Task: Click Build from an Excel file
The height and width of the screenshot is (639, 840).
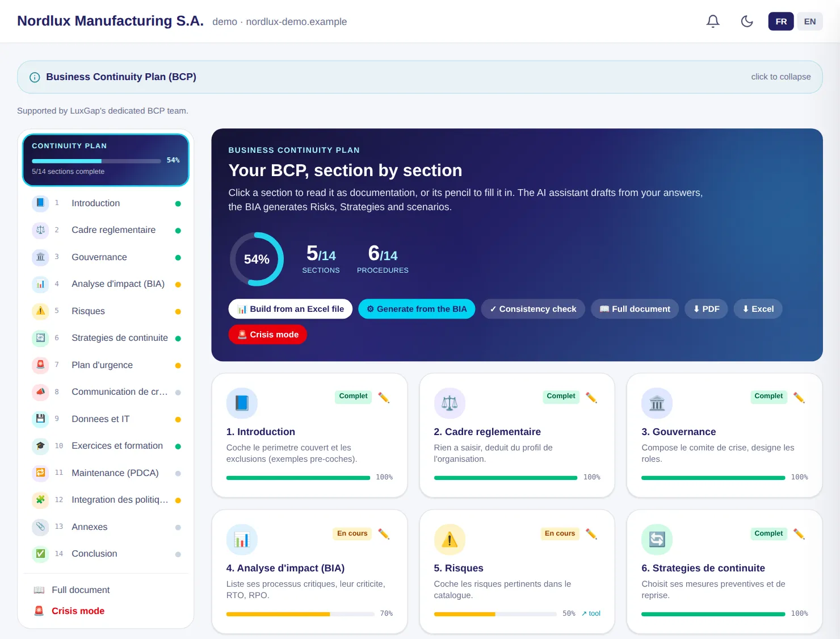Action: [291, 309]
